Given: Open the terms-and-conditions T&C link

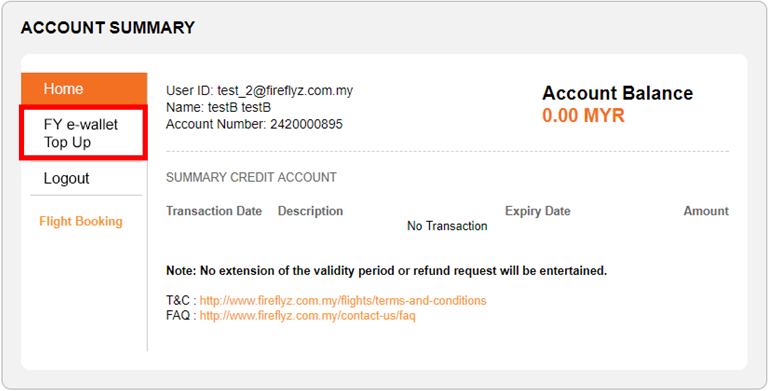Looking at the screenshot, I should [x=343, y=300].
